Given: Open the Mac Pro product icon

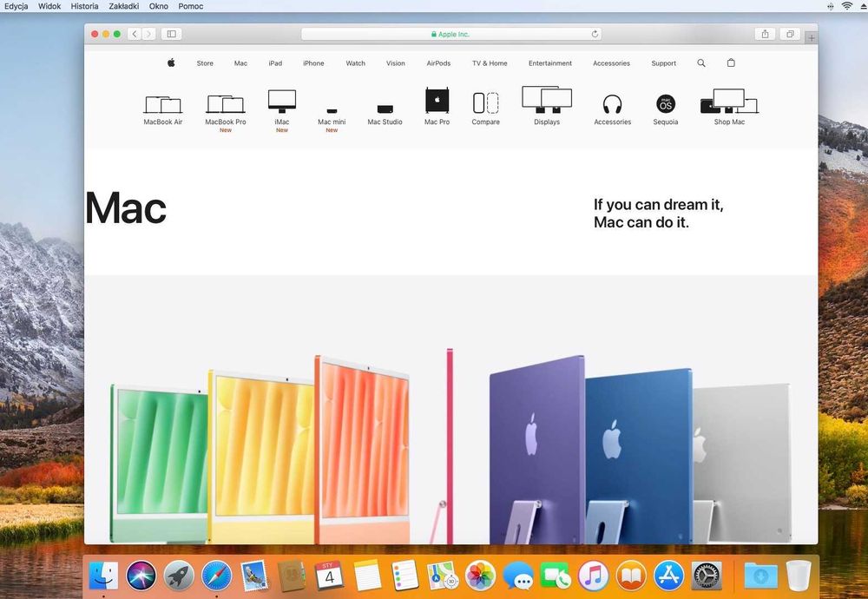Looking at the screenshot, I should coord(437,100).
